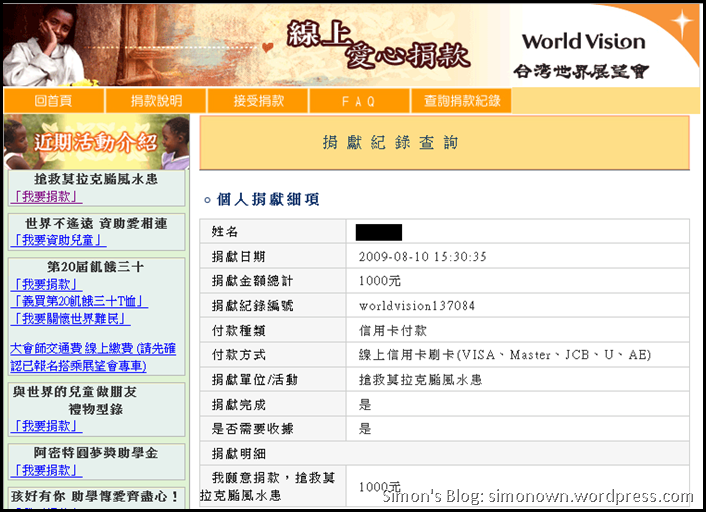706x512 pixels.
Task: Click 我要捐款 under 禮物型錄
Action: (46, 426)
